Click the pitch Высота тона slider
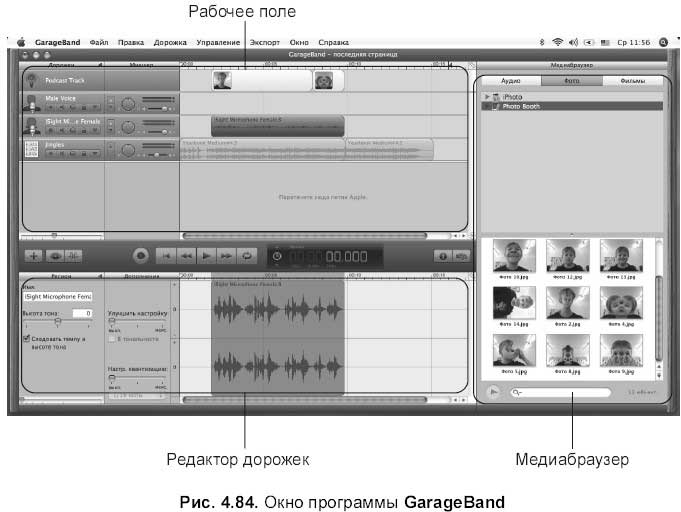 [x=58, y=322]
